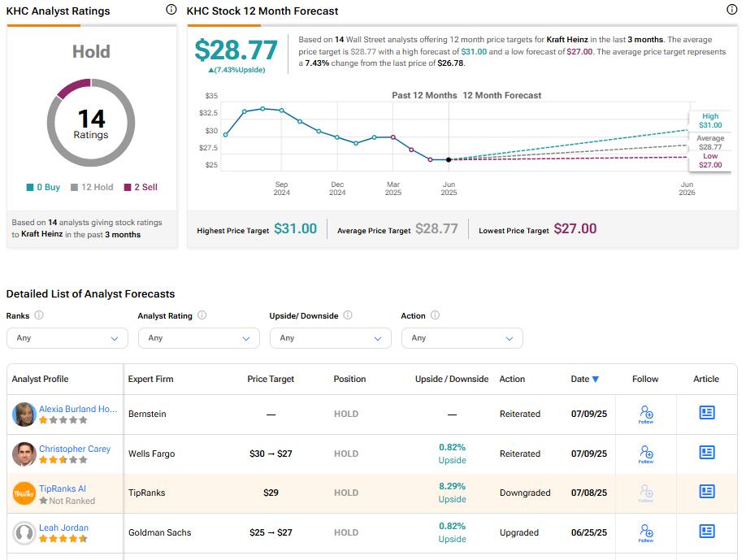Click the Upgraded action cell
Viewport: 746px width, 560px height.
click(x=519, y=533)
